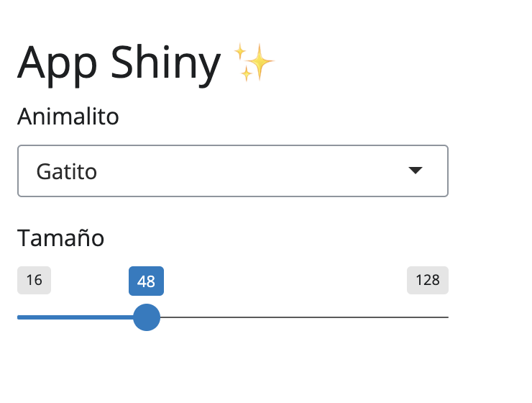Click the far right end of the slider track
Screen dimensions: 532x403
(446, 317)
